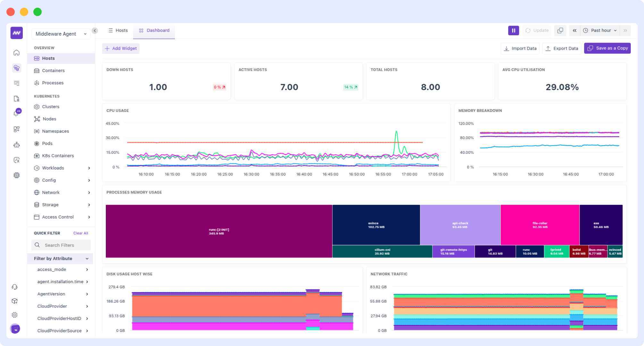Switch to the Hosts tab
Viewport: 644px width, 346px height.
[118, 30]
